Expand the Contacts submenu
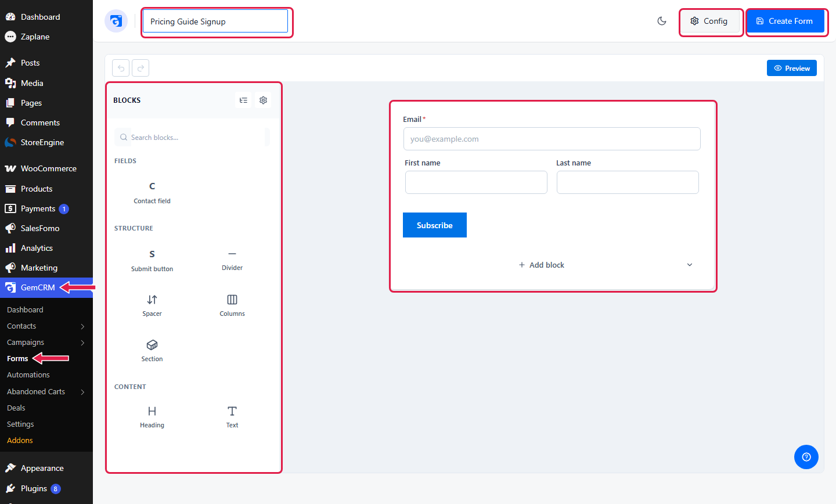The height and width of the screenshot is (504, 836). coord(82,326)
